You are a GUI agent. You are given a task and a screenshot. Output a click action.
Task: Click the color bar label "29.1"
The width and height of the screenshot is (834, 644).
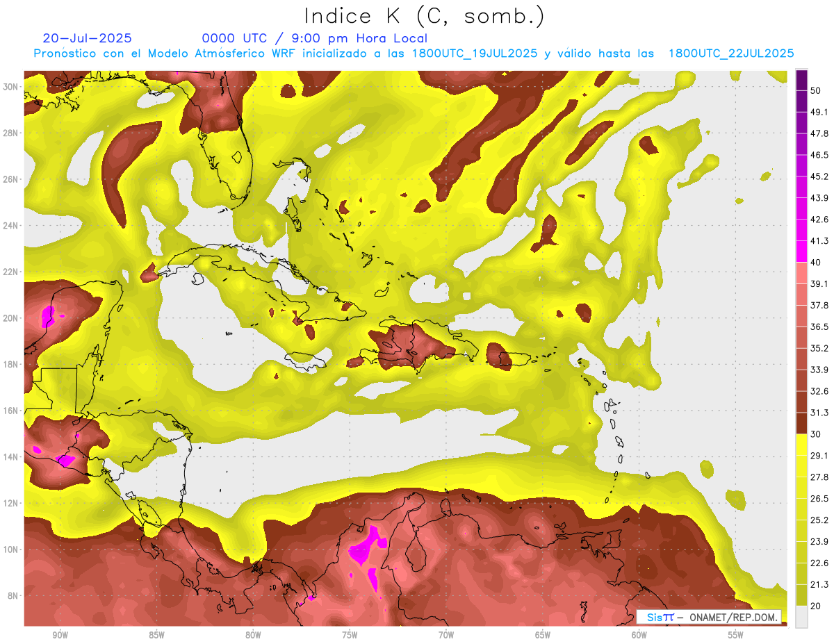820,456
